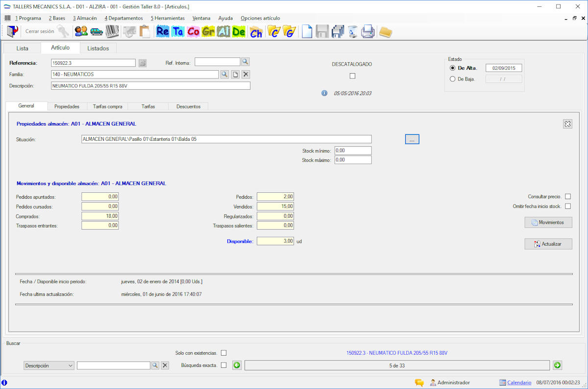This screenshot has height=389, width=588.
Task: Click the printer toolbar icon
Action: tap(368, 31)
